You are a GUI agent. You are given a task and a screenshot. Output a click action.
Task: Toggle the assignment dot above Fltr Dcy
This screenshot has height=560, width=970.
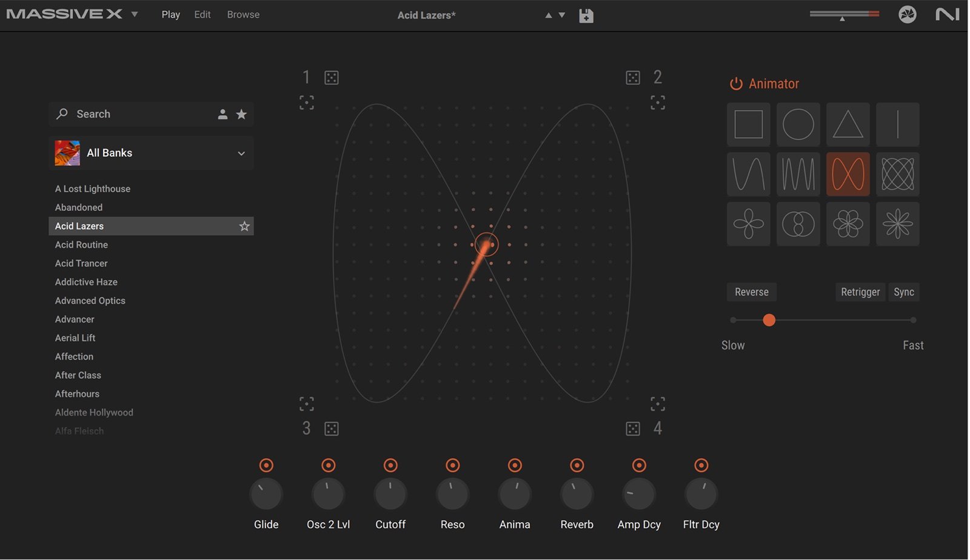[x=701, y=465]
